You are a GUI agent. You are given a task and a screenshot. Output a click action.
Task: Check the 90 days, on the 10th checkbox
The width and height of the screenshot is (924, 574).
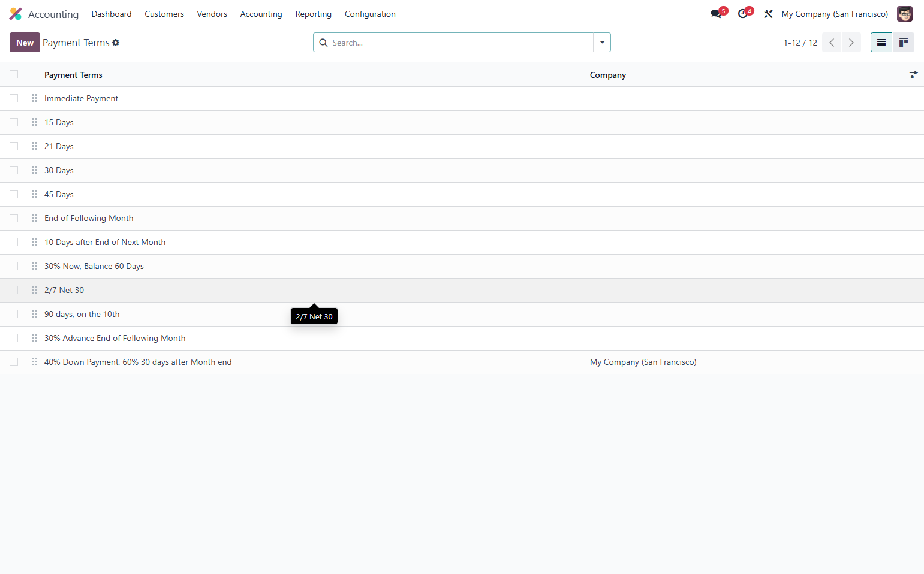14,314
